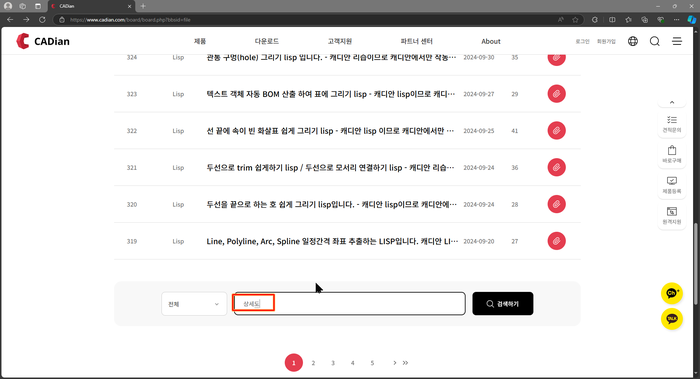
Task: Open KakaoTalk channel chat icon
Action: (x=671, y=293)
